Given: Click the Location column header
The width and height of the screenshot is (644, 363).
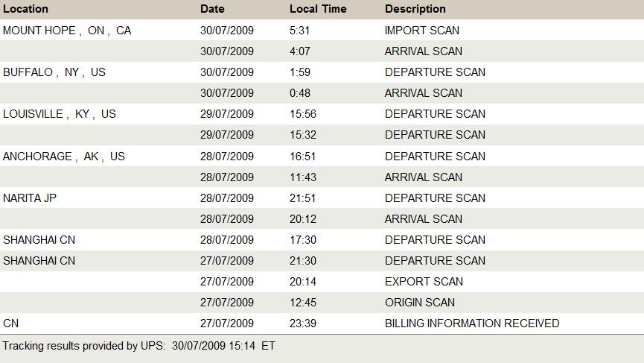Looking at the screenshot, I should (26, 9).
